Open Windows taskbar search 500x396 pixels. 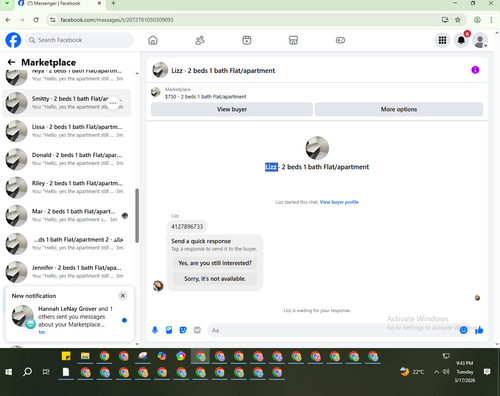pos(27,372)
